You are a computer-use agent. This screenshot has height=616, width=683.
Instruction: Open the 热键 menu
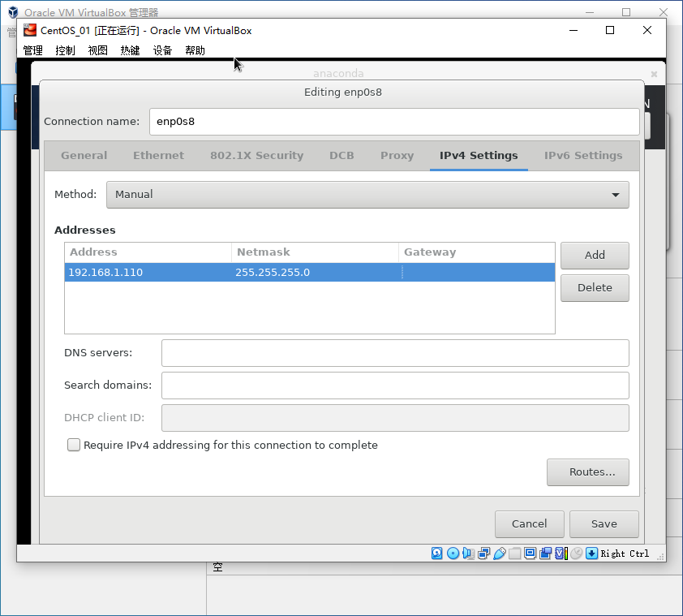pos(130,50)
